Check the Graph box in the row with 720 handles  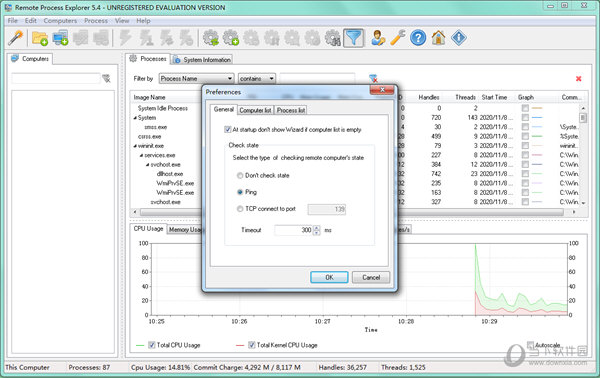[x=525, y=117]
